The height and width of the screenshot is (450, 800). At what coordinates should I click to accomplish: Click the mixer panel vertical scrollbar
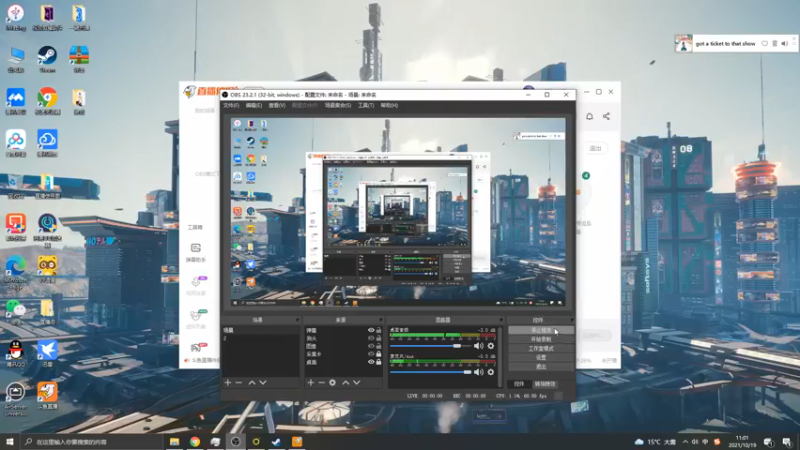tap(499, 355)
